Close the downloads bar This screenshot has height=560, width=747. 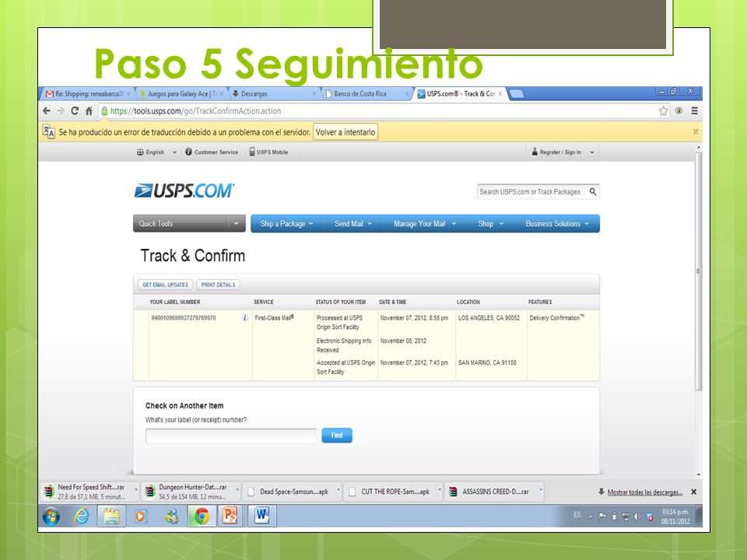pos(693,492)
